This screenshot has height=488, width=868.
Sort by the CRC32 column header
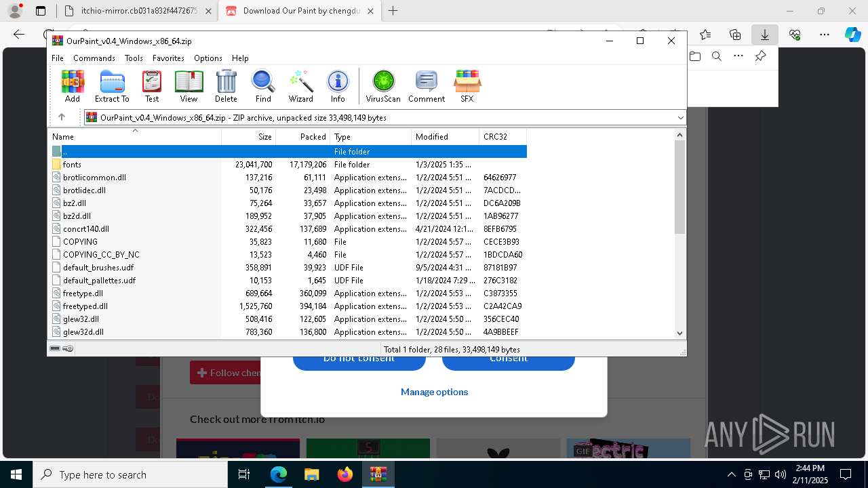point(502,136)
